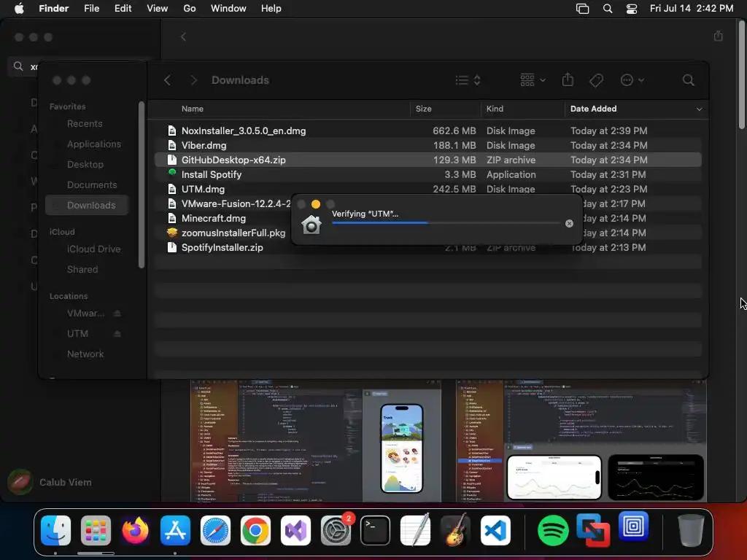
Task: Launch Spotify from the Dock
Action: [553, 530]
